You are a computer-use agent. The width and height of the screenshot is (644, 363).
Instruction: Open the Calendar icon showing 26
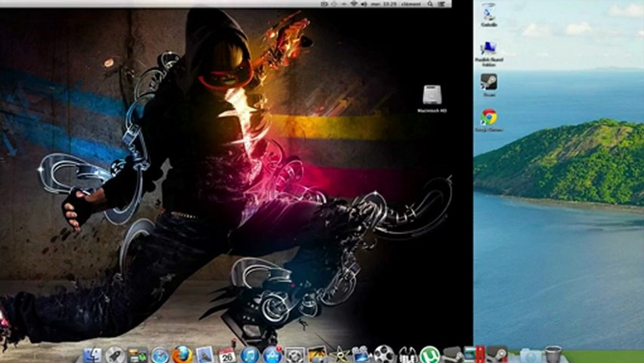click(x=227, y=355)
